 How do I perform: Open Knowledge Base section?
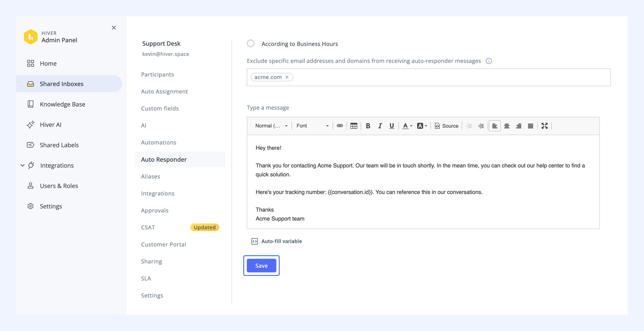pos(62,104)
